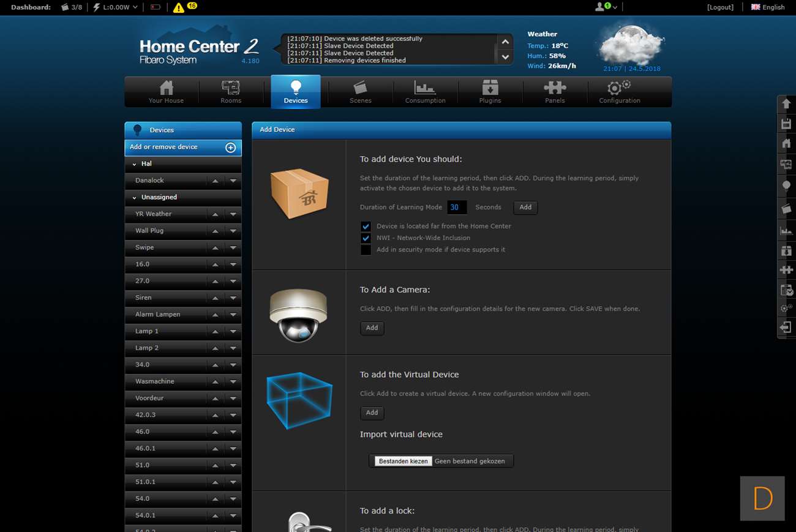Viewport: 796px width, 532px height.
Task: Click the plugins box icon in right sidebar
Action: 786,250
